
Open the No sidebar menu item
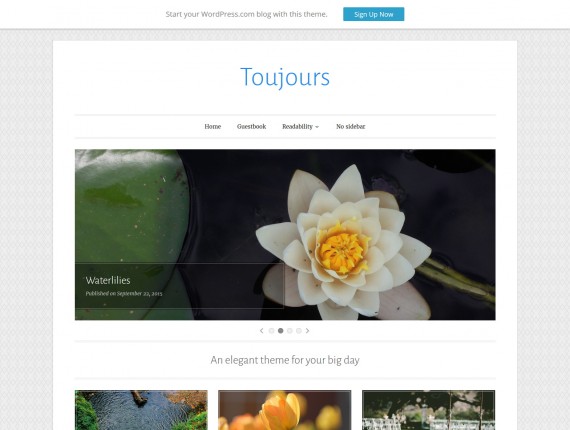pyautogui.click(x=350, y=126)
